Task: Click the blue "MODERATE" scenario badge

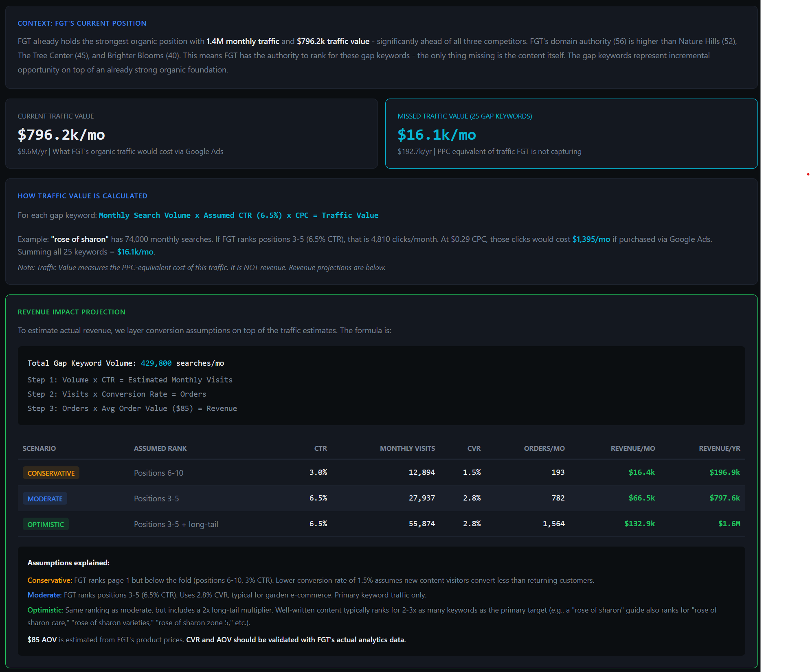Action: point(45,499)
